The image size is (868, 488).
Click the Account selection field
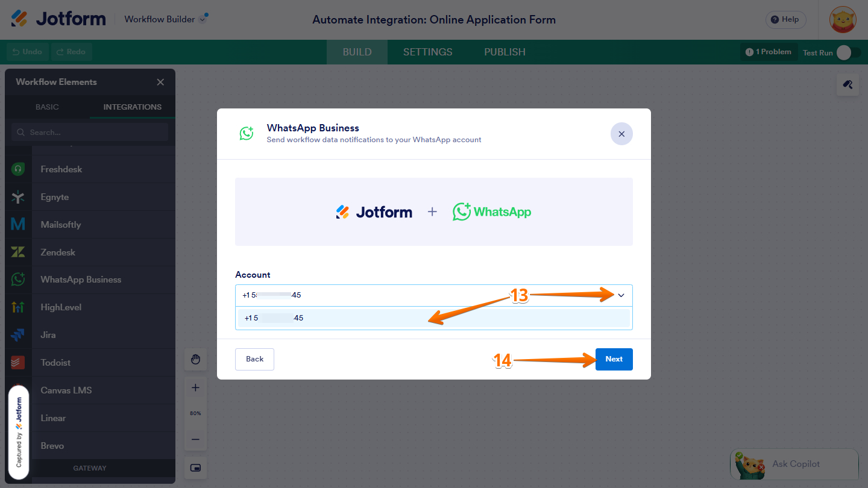(x=434, y=295)
